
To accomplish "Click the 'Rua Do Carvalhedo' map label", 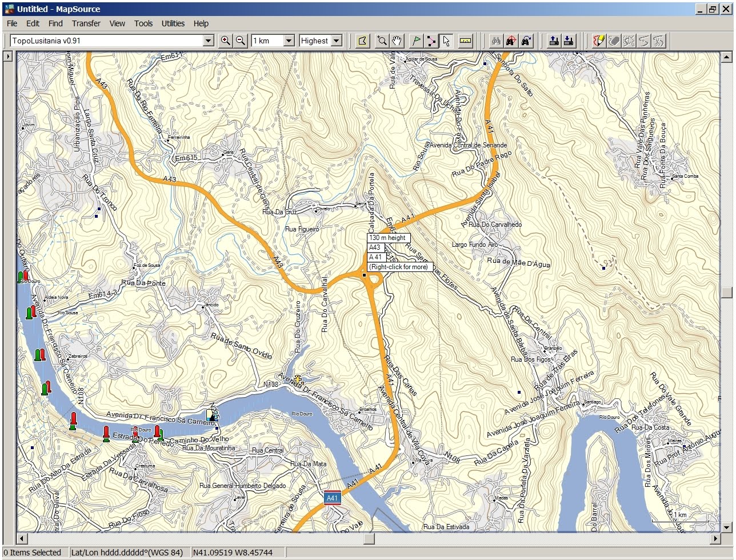I will [495, 225].
